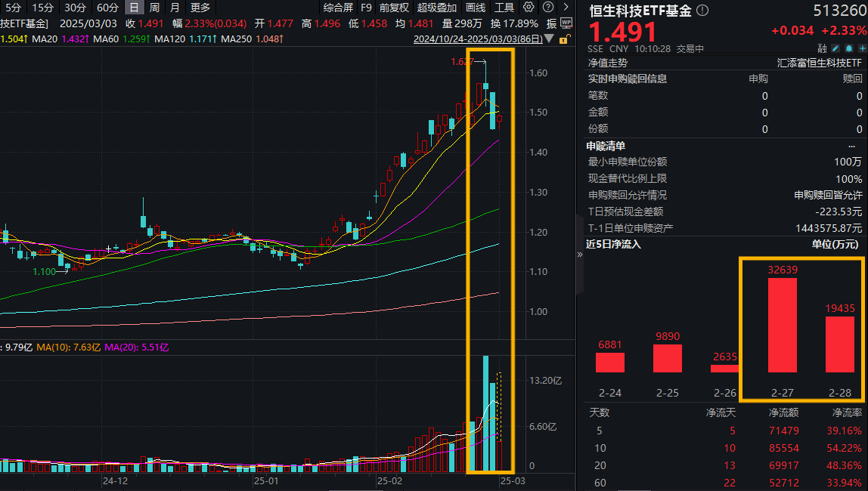This screenshot has height=491, width=868.
Task: Enable 前复权 price adjustment
Action: [394, 7]
